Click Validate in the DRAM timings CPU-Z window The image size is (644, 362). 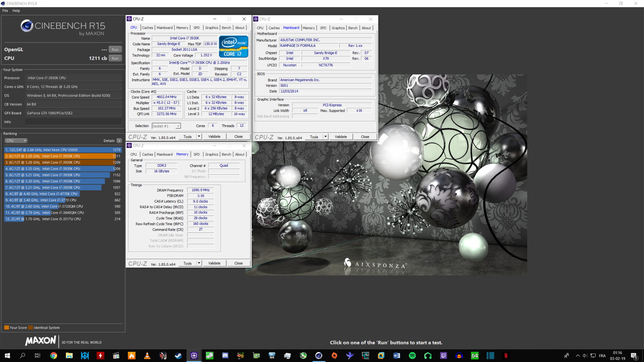click(x=214, y=263)
